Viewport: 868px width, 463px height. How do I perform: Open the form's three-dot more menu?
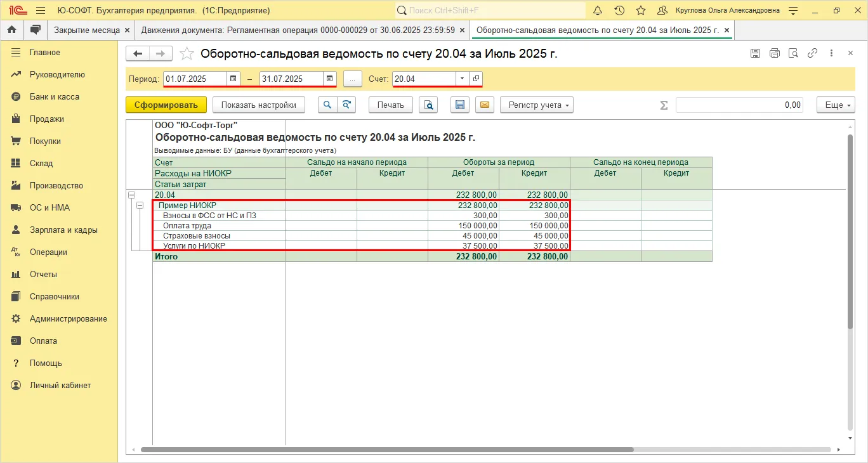(x=831, y=54)
